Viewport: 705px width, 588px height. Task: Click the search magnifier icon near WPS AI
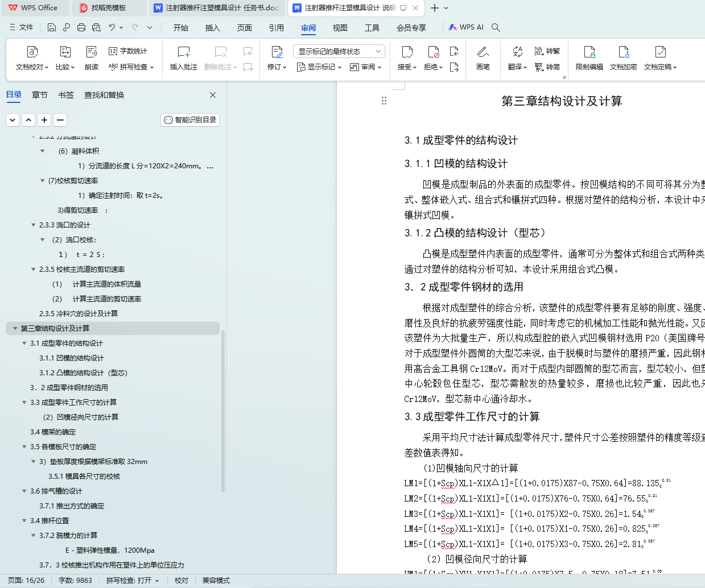496,27
